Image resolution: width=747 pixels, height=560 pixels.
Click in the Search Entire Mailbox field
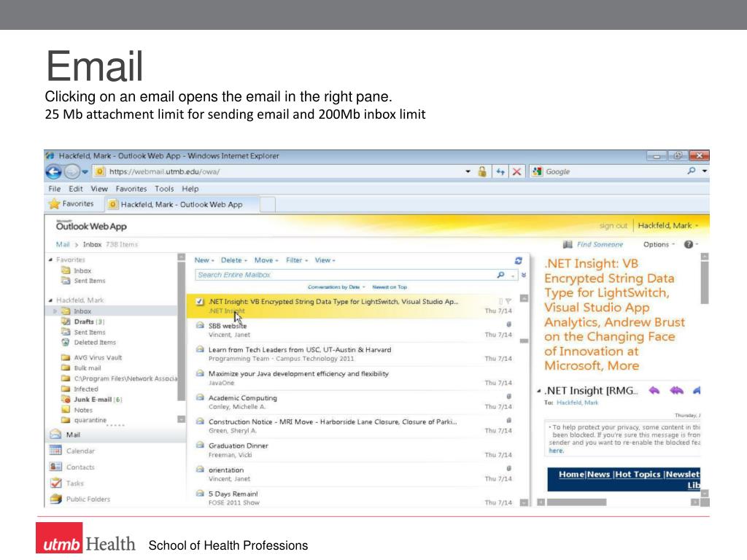coord(345,275)
